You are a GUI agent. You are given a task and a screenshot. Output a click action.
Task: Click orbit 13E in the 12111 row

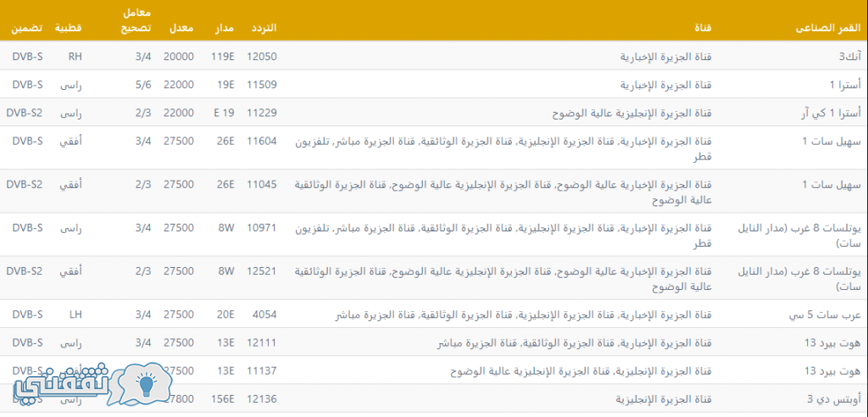[x=226, y=342]
